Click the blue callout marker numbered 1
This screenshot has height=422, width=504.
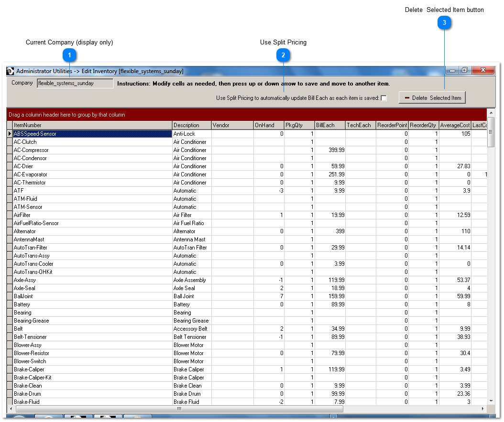coord(70,55)
